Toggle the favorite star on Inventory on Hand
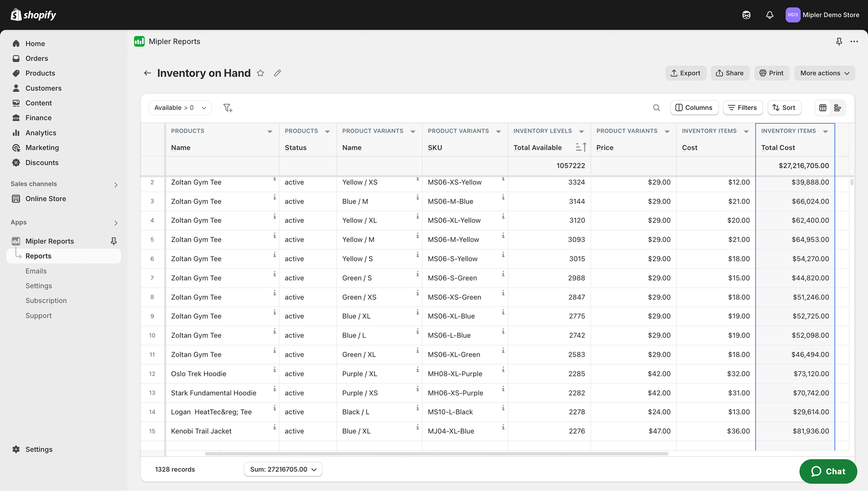Image resolution: width=868 pixels, height=491 pixels. (260, 73)
